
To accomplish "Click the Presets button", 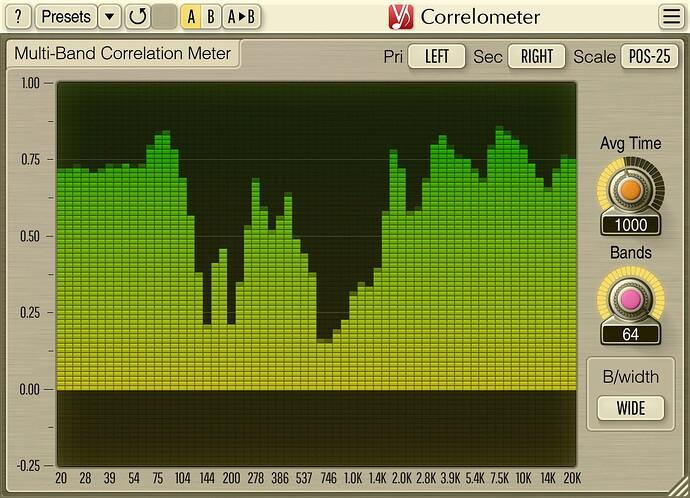I will [66, 16].
